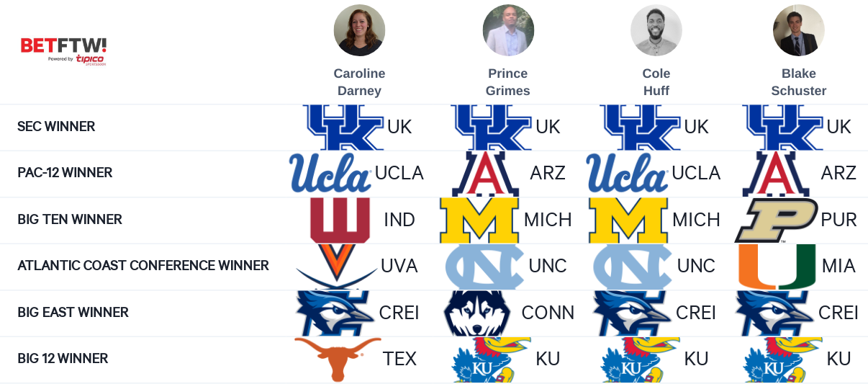Click the SEC WINNER row label

tap(56, 127)
